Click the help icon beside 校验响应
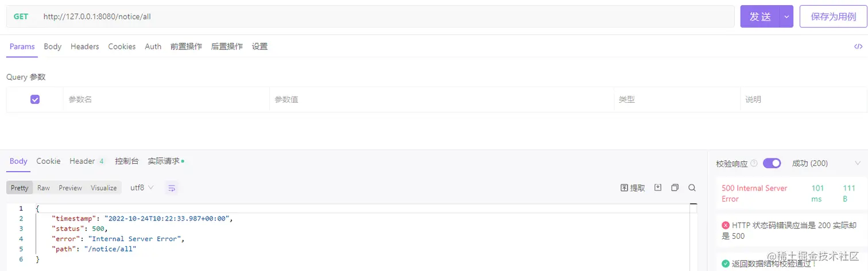Viewport: 868px width, 271px height. 754,164
